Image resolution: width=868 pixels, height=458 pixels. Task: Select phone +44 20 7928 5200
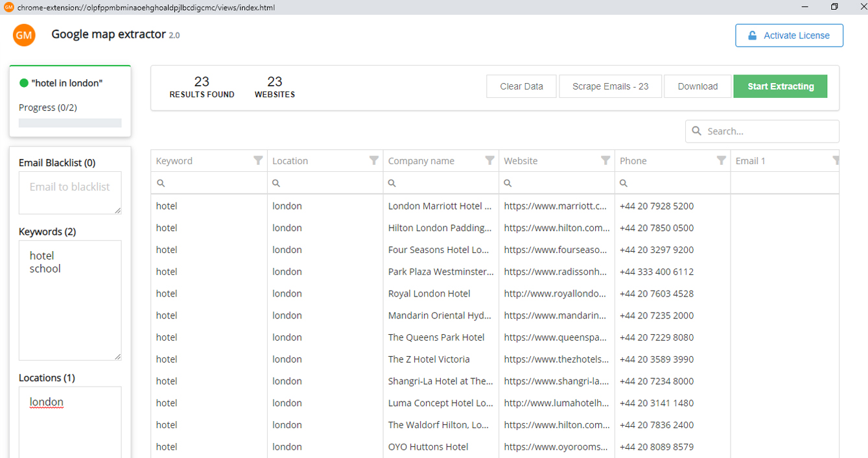coord(657,206)
